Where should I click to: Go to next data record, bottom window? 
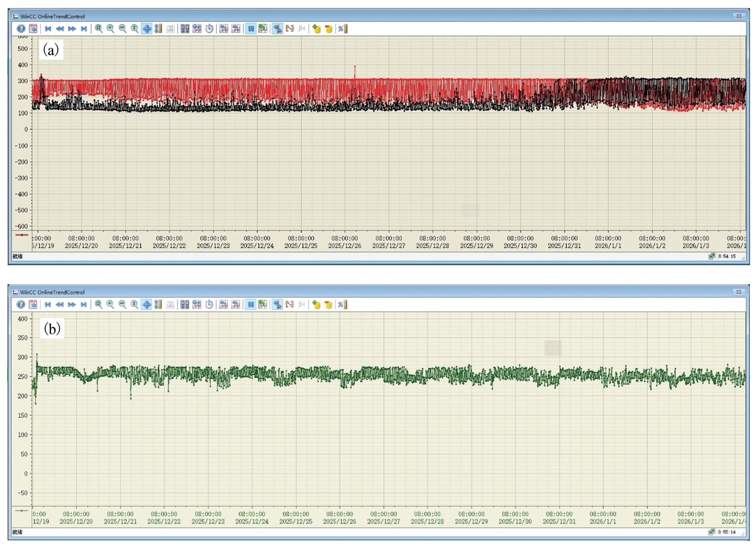point(72,304)
